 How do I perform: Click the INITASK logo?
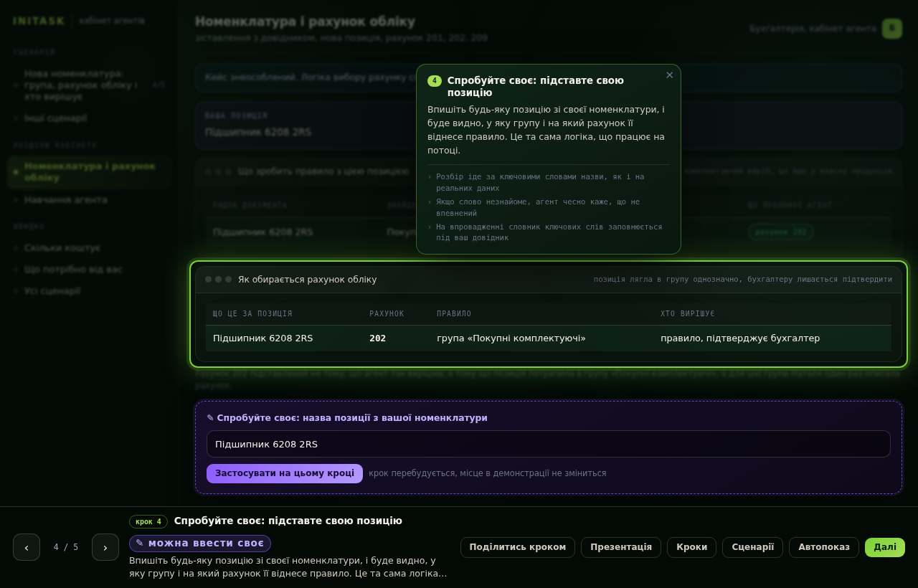(x=39, y=21)
